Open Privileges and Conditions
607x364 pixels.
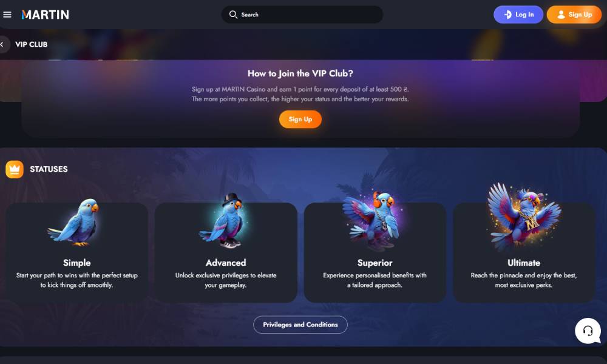[x=300, y=325]
